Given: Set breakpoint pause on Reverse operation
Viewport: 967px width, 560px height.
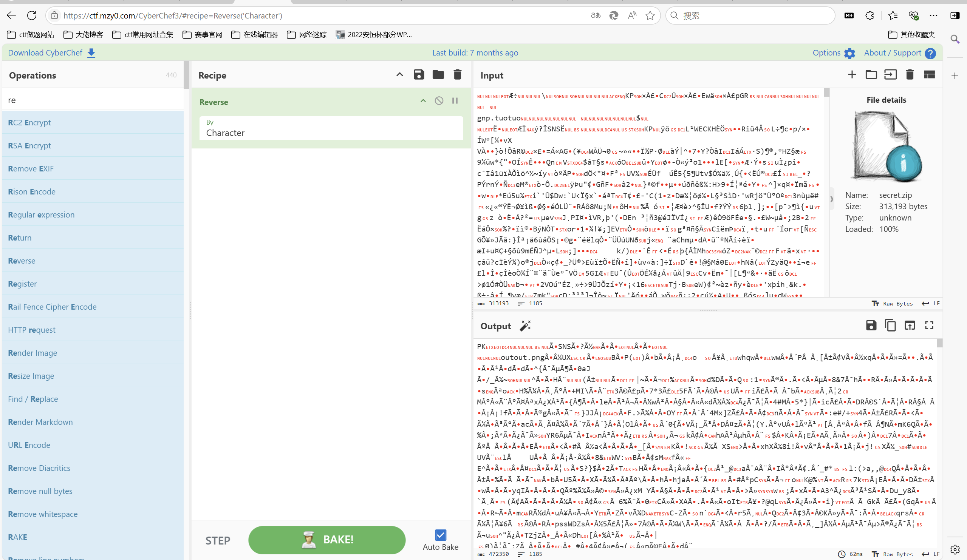Looking at the screenshot, I should point(455,100).
